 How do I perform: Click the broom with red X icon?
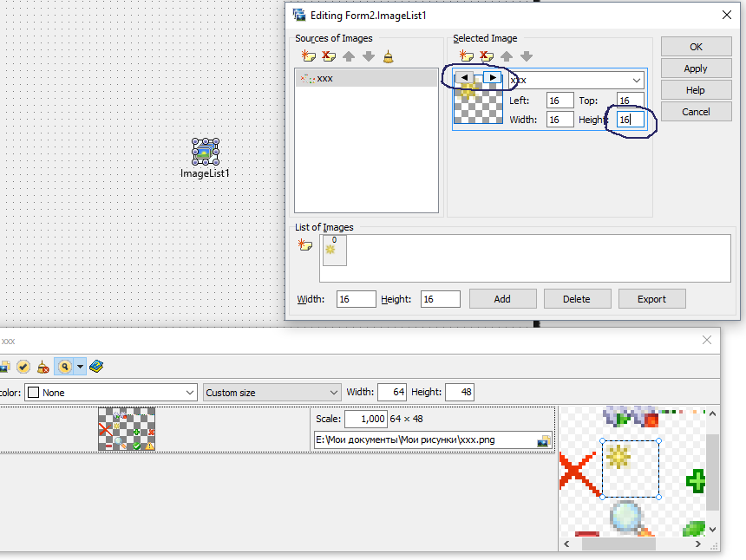tap(43, 367)
